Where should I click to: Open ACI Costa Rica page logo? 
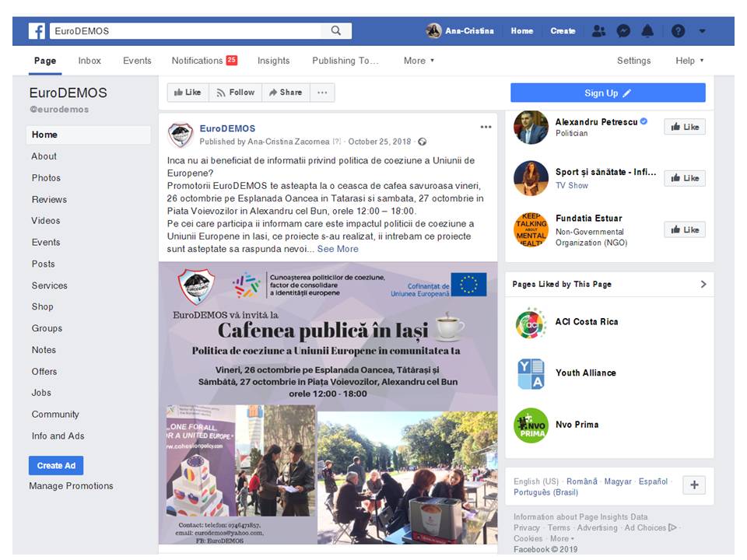click(x=531, y=323)
